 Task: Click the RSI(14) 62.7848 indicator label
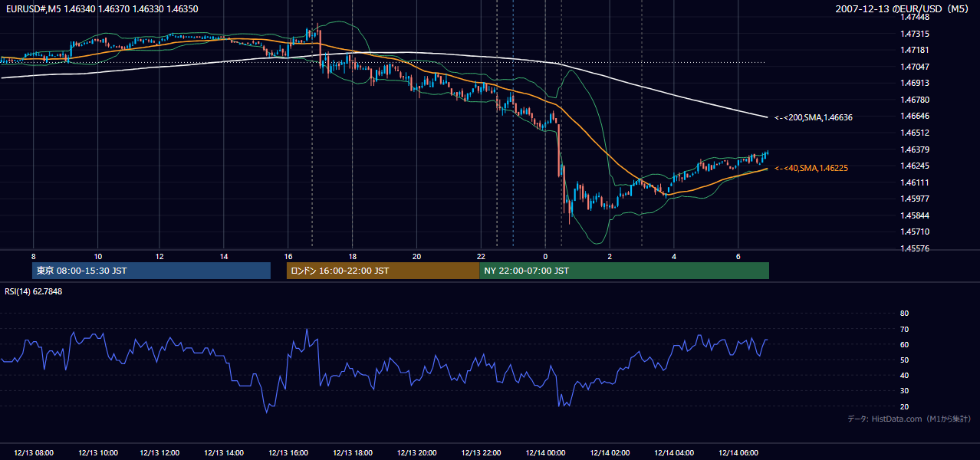34,291
